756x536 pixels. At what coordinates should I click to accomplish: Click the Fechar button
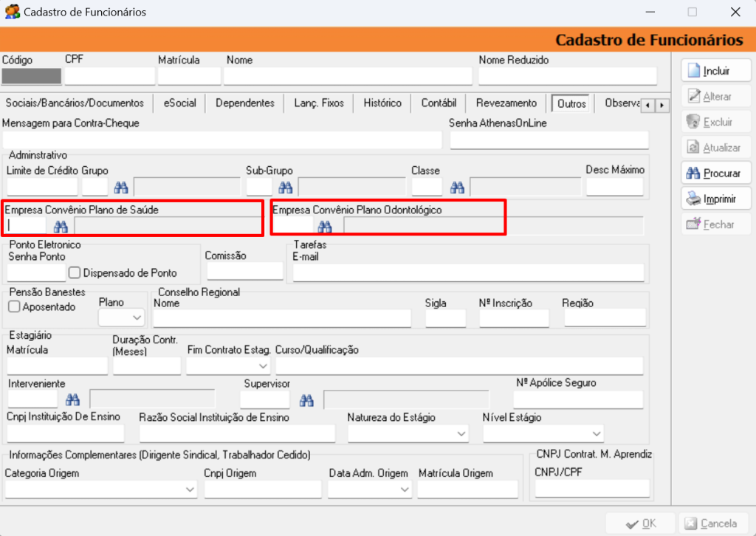click(x=716, y=224)
